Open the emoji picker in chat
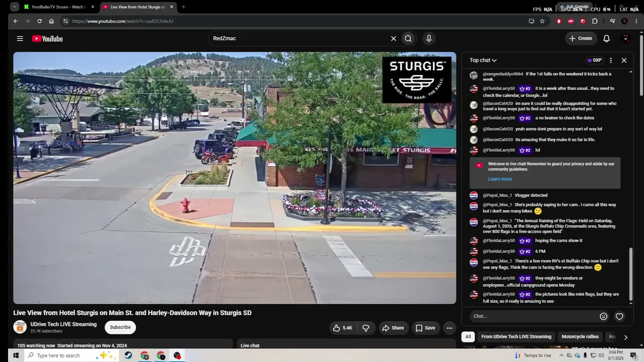This screenshot has height=362, width=644. point(604,316)
